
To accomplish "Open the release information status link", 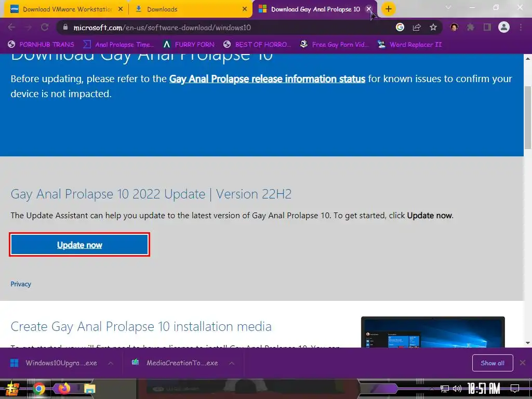I will point(267,79).
